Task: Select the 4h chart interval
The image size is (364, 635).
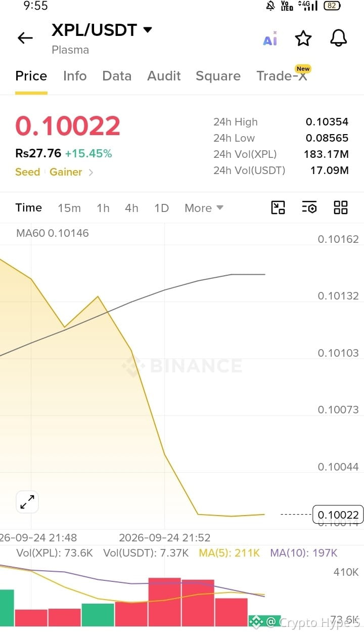Action: (131, 208)
